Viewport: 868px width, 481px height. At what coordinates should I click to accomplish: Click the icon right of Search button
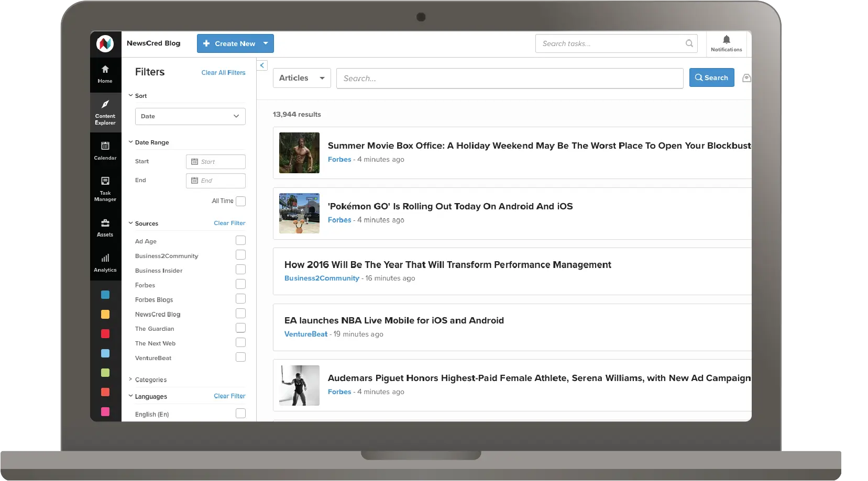pyautogui.click(x=746, y=78)
